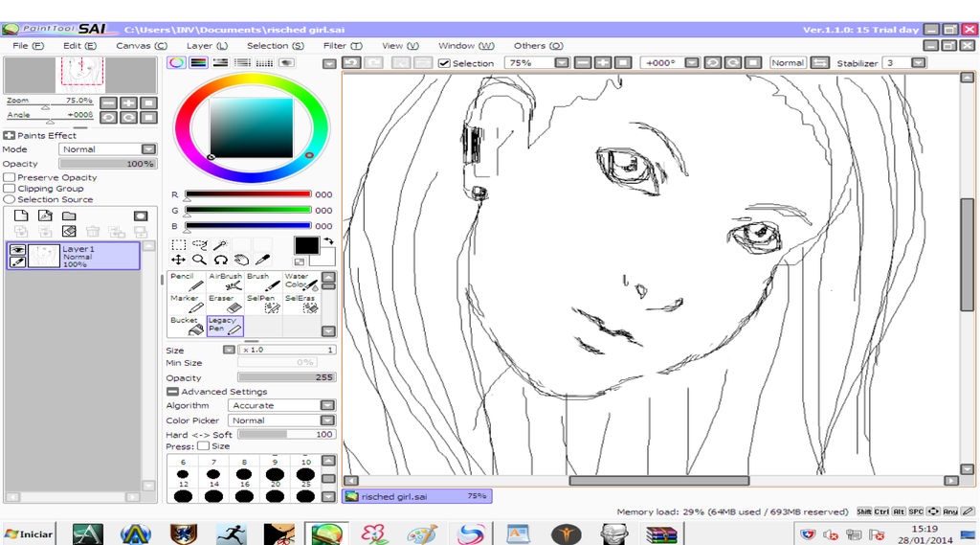Click the Hand pan tool
980x545 pixels.
pyautogui.click(x=241, y=260)
